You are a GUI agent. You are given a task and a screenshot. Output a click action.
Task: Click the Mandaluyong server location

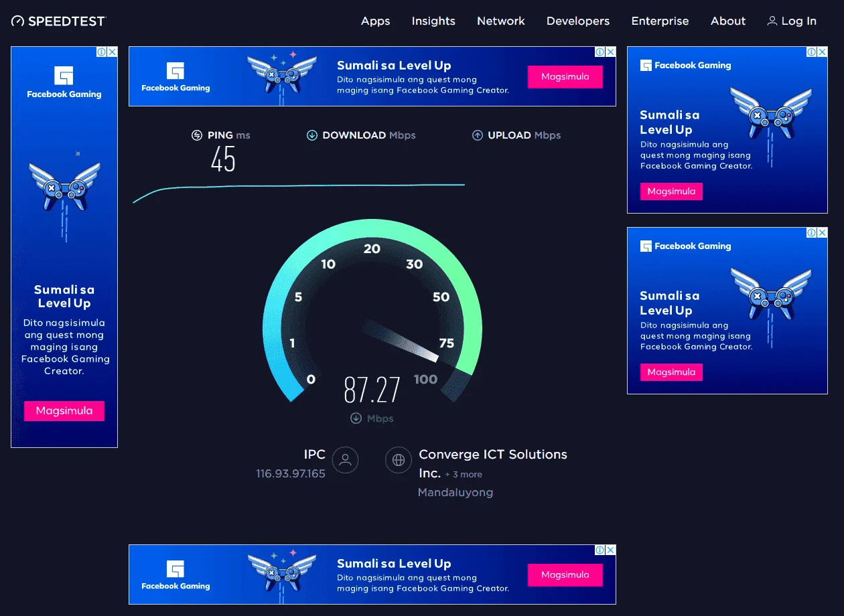455,492
